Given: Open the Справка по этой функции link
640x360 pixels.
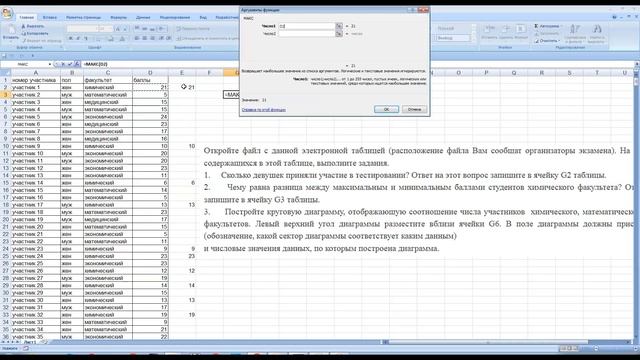Looking at the screenshot, I should point(264,110).
